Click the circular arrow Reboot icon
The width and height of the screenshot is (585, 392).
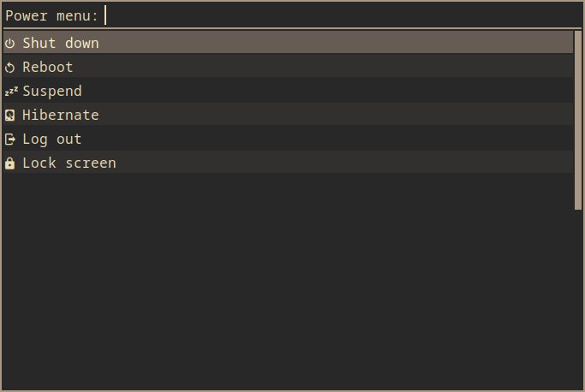(x=10, y=68)
